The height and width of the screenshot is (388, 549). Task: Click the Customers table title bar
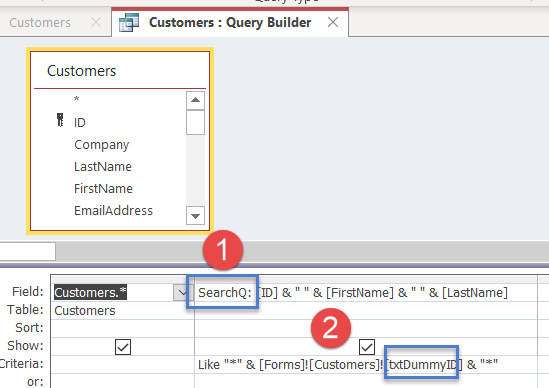120,71
